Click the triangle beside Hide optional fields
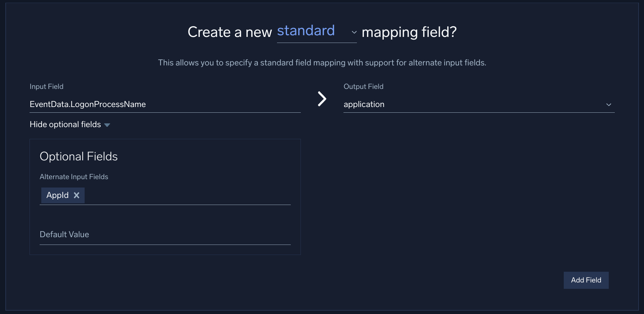 pyautogui.click(x=107, y=124)
